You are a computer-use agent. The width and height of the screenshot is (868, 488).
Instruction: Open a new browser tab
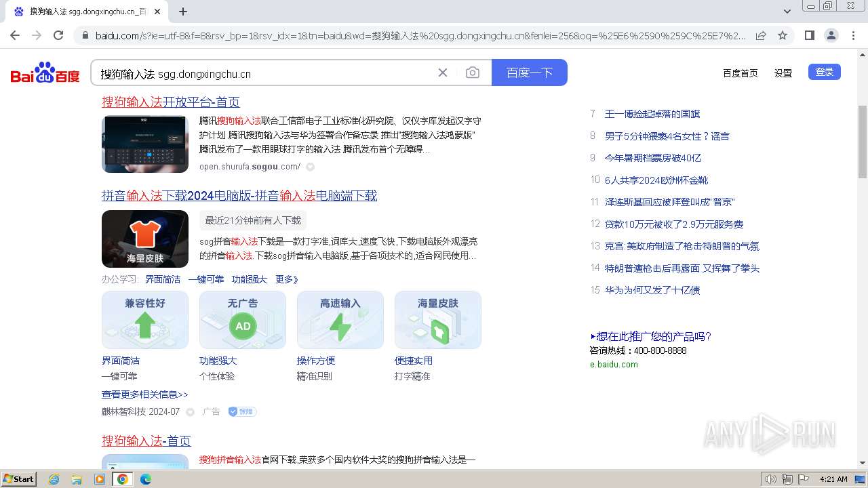[183, 12]
